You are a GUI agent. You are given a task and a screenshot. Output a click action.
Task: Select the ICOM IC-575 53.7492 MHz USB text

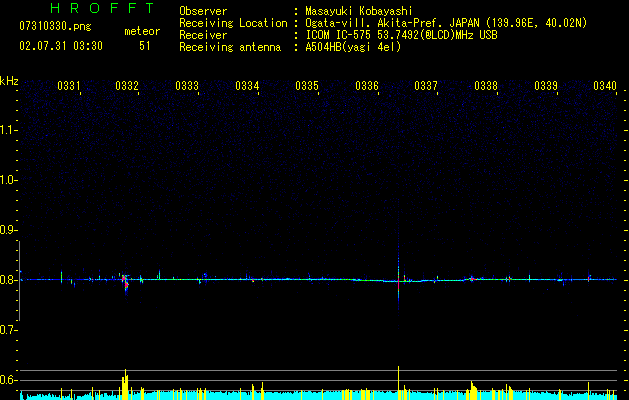pyautogui.click(x=401, y=35)
